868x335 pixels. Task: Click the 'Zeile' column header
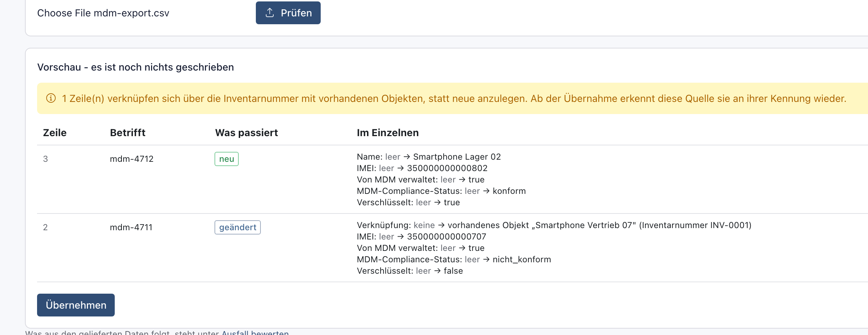tap(55, 133)
